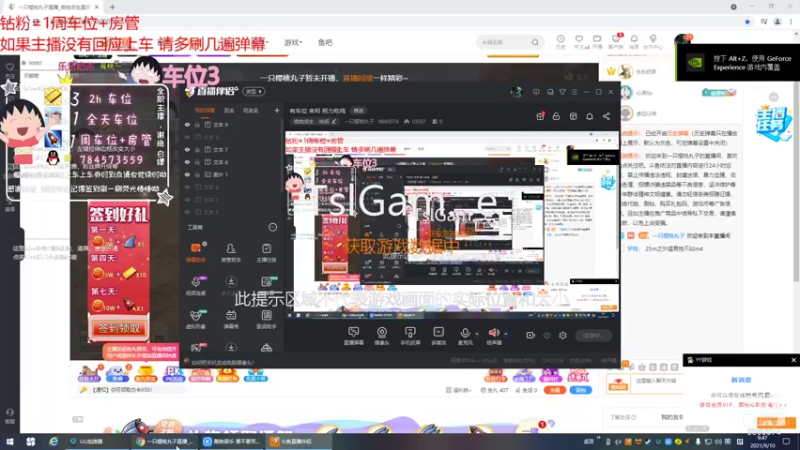This screenshot has height=450, width=800.
Task: Open the Internet Explorer taskbar icon
Action: [x=54, y=441]
